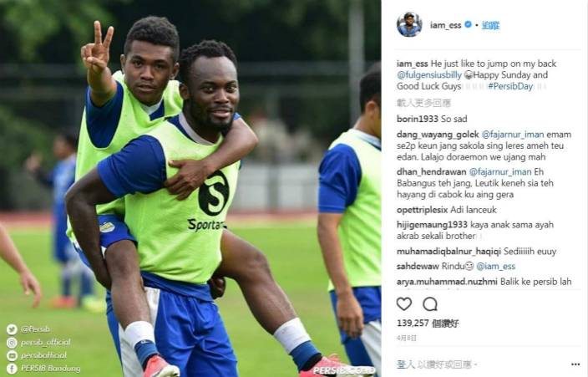
Task: Click the Instagram icon beside persib_official
Action: 12,343
